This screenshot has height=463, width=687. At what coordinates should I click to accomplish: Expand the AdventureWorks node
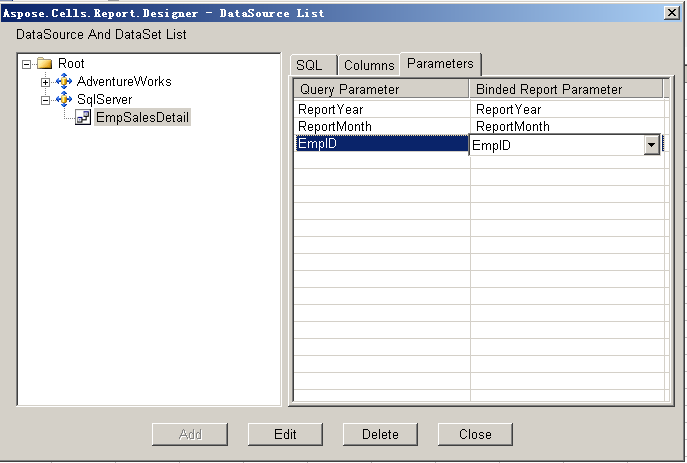pyautogui.click(x=46, y=82)
